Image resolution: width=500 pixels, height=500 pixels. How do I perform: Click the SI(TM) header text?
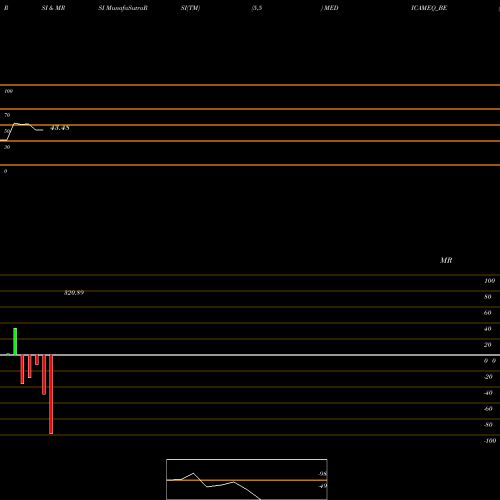click(190, 8)
